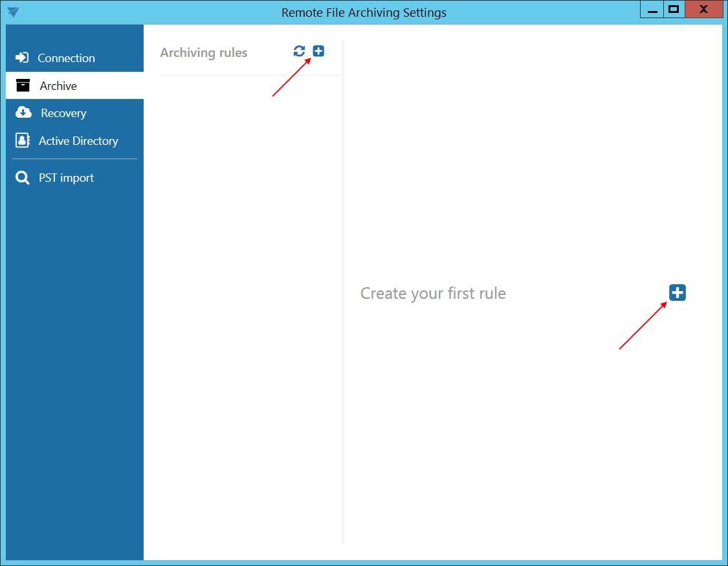Viewport: 728px width, 566px height.
Task: Click the Archive box icon in sidebar
Action: [23, 85]
